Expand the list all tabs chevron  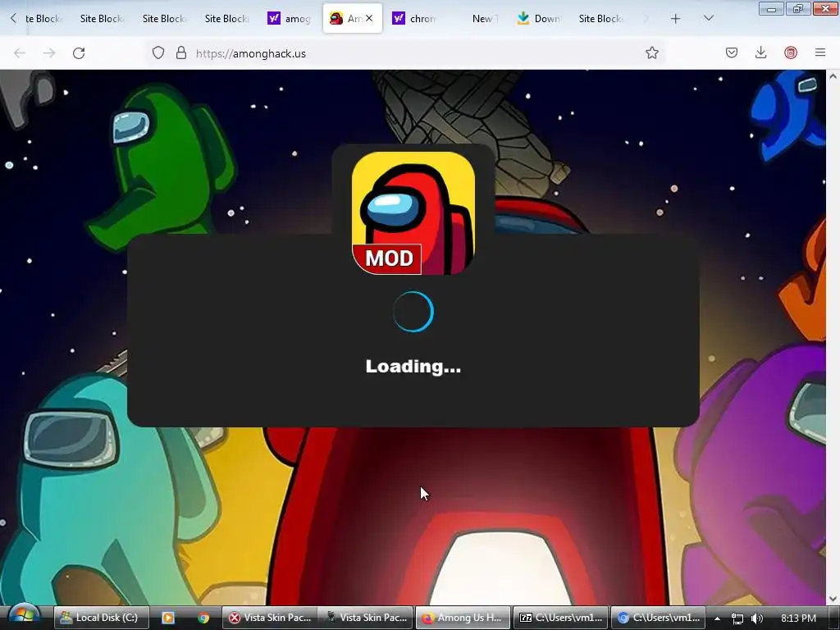pos(708,19)
